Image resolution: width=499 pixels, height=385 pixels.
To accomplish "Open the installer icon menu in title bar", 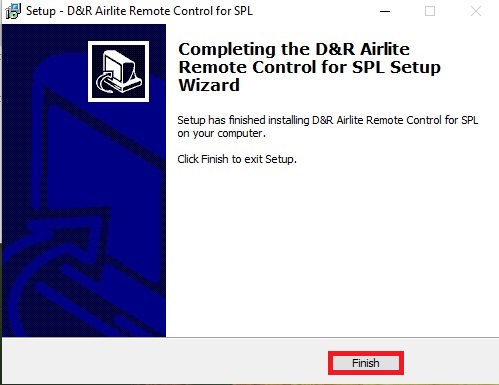I will (13, 11).
